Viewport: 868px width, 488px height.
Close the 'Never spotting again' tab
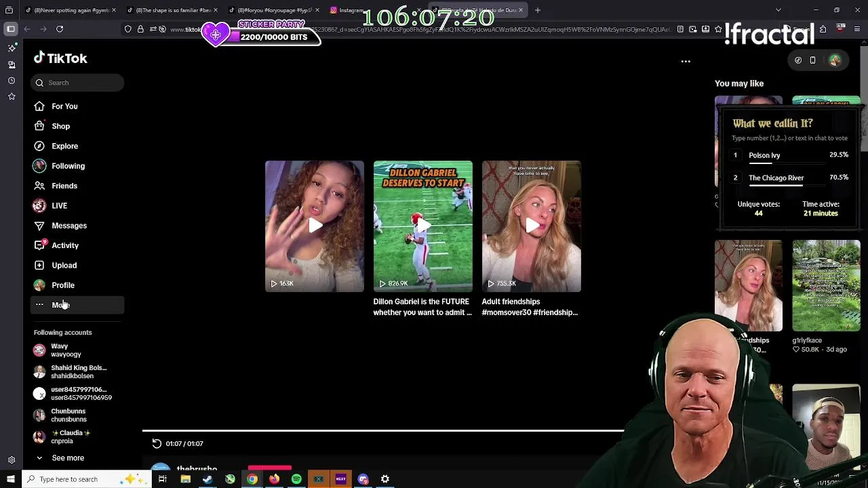(x=113, y=10)
